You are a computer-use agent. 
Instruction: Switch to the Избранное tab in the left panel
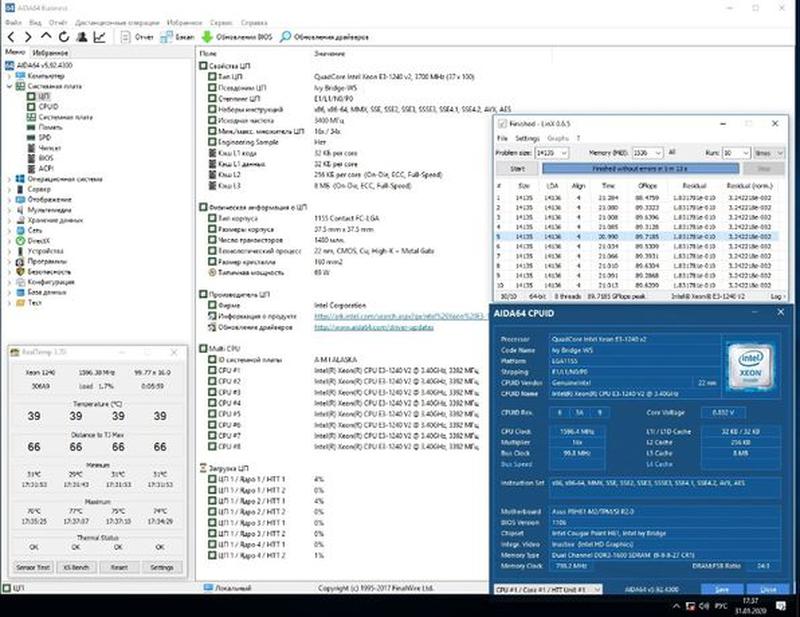pyautogui.click(x=49, y=53)
